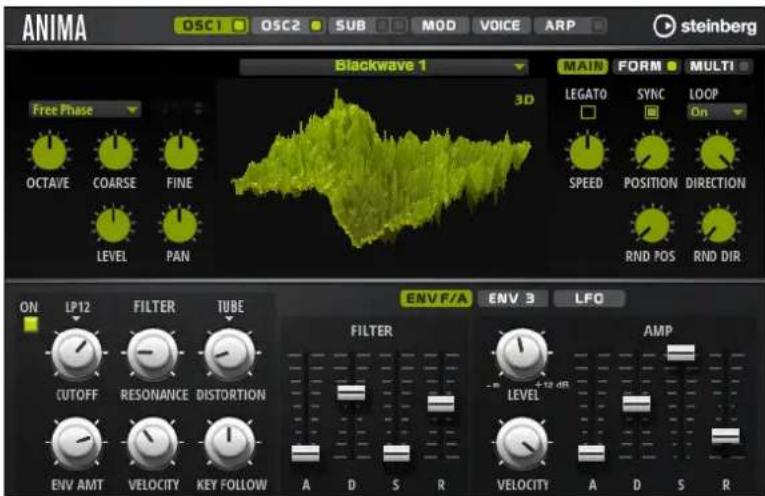Toggle the OSC2 power indicator
This screenshot has height=496, width=765.
point(316,25)
